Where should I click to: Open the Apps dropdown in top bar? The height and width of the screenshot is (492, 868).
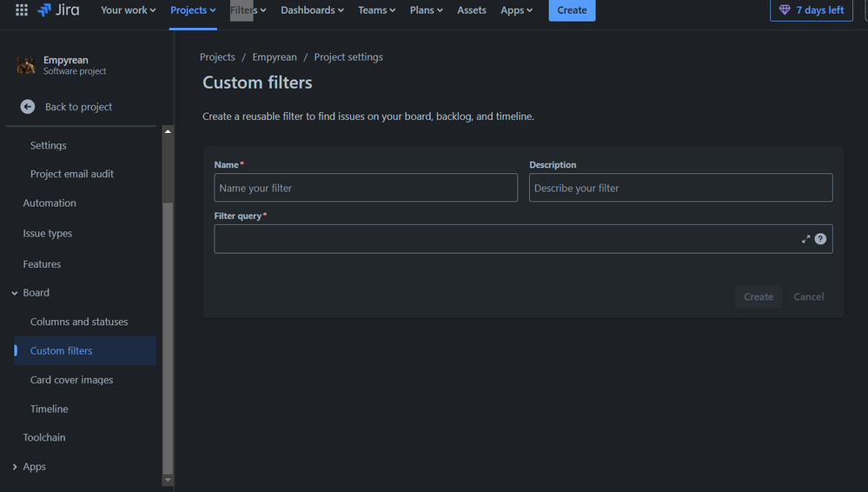(x=516, y=10)
